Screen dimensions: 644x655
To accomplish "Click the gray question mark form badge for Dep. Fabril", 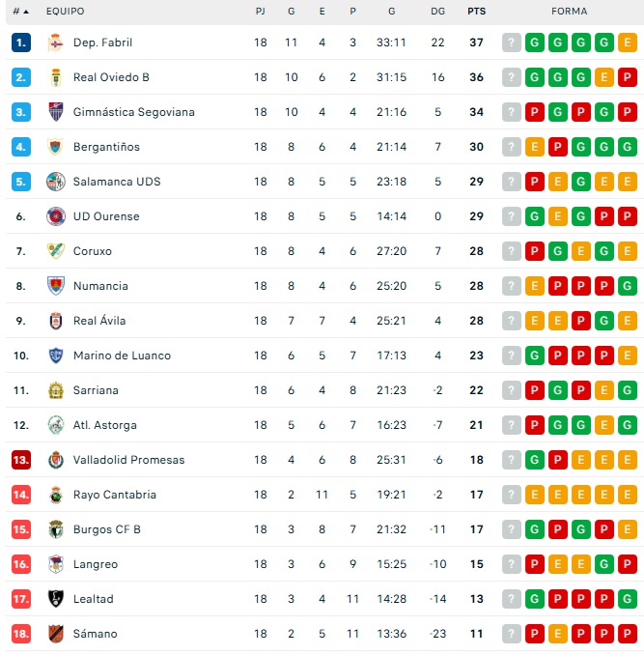I will coord(512,43).
